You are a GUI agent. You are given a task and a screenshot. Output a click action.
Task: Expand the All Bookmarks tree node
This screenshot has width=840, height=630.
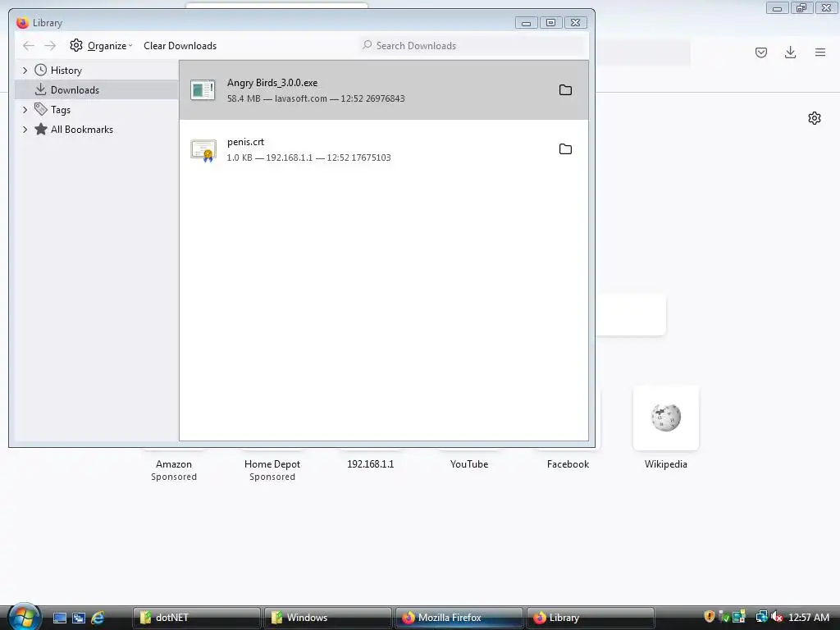click(x=25, y=130)
